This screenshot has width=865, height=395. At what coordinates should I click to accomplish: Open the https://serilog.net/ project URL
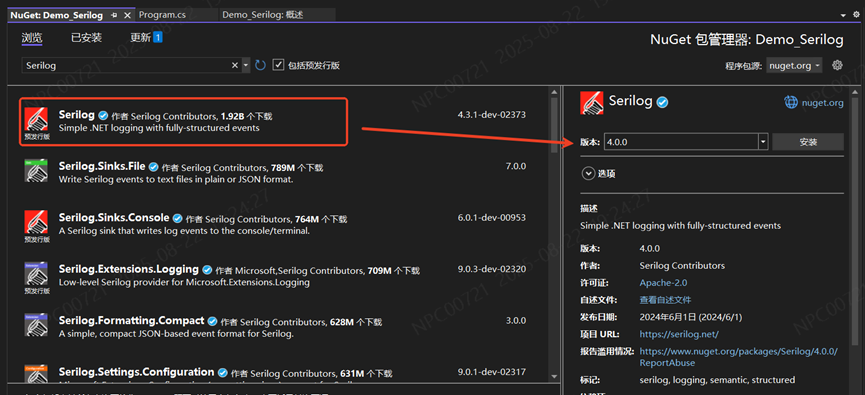pyautogui.click(x=679, y=334)
